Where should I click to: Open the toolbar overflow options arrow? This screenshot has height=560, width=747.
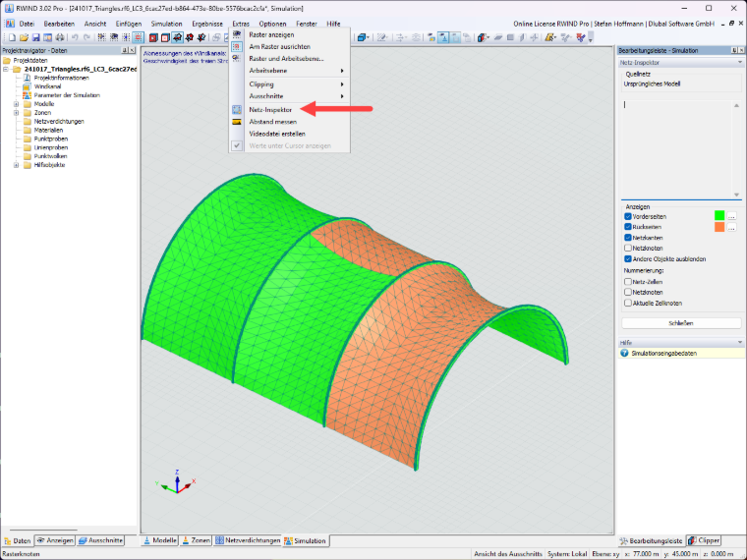point(591,38)
